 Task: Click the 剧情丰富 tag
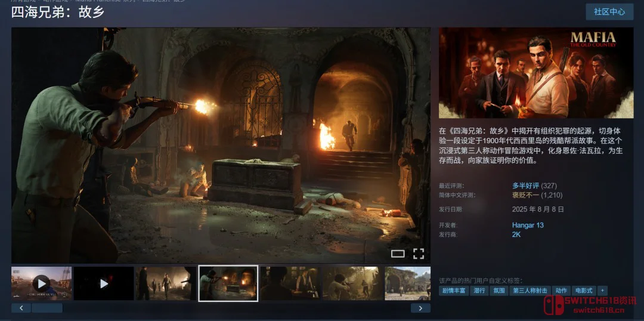point(454,291)
